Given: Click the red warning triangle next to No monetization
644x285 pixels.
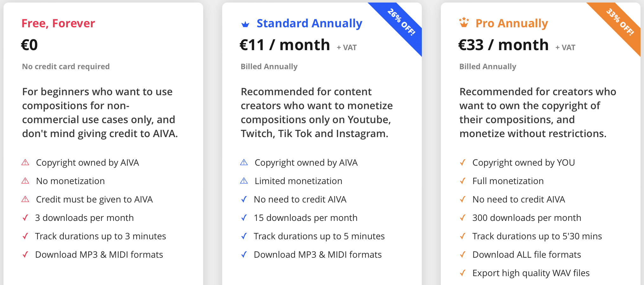Looking at the screenshot, I should pyautogui.click(x=25, y=181).
